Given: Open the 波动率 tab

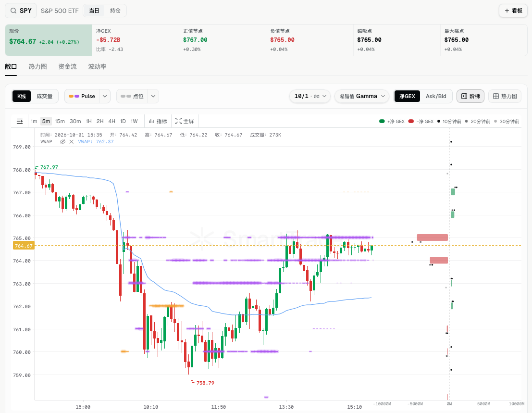Looking at the screenshot, I should point(98,67).
